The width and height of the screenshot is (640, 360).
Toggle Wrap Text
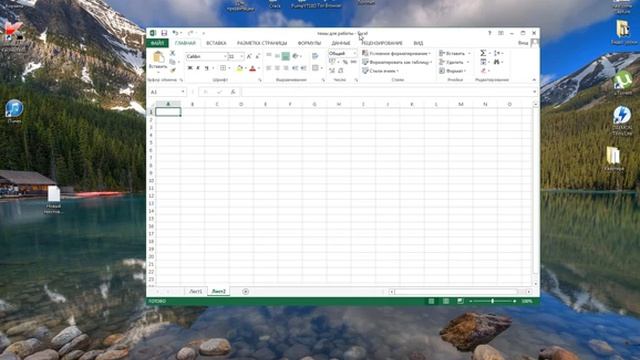pos(315,56)
